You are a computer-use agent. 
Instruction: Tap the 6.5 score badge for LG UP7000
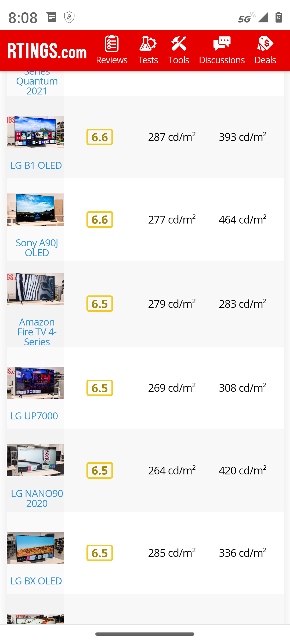click(x=100, y=388)
